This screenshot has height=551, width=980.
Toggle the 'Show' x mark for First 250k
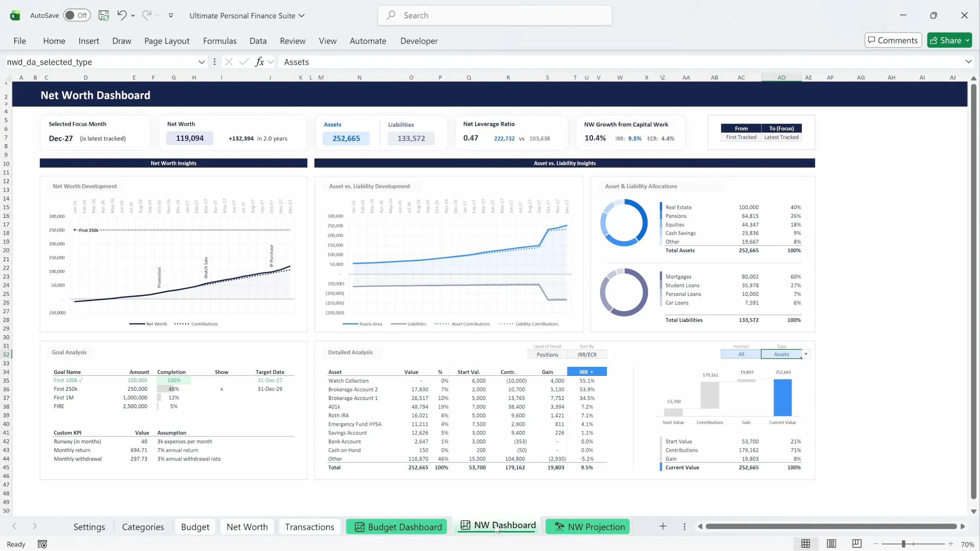221,389
